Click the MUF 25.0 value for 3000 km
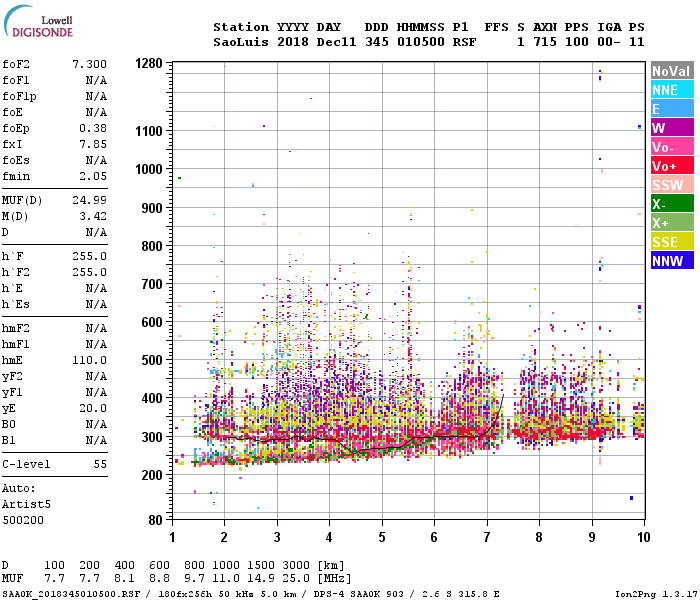The image size is (700, 600). (x=296, y=579)
